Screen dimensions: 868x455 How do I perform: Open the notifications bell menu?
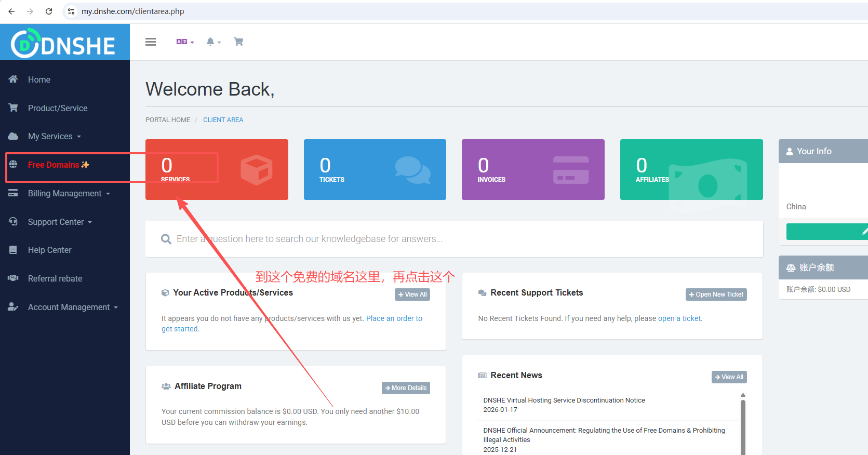pos(213,42)
